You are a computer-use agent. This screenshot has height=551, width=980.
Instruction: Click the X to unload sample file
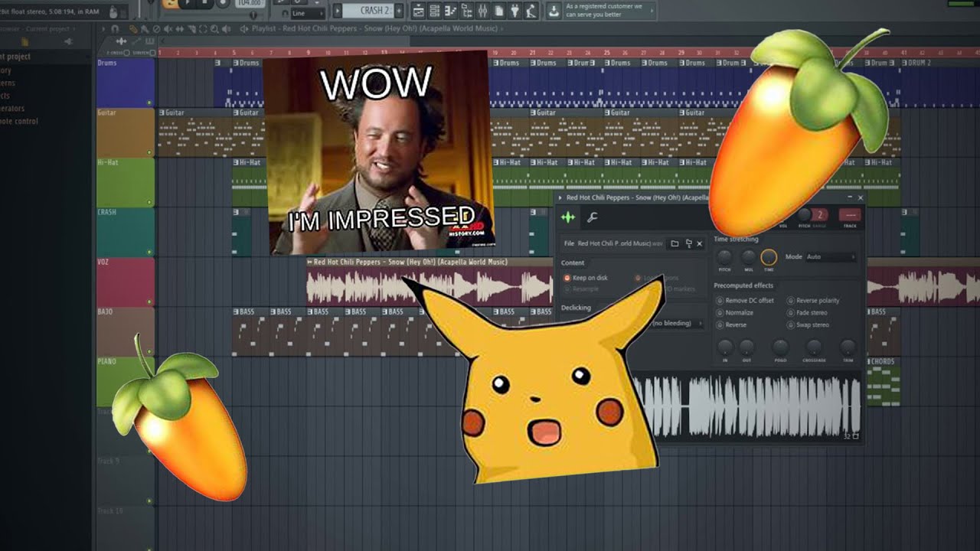pyautogui.click(x=700, y=243)
